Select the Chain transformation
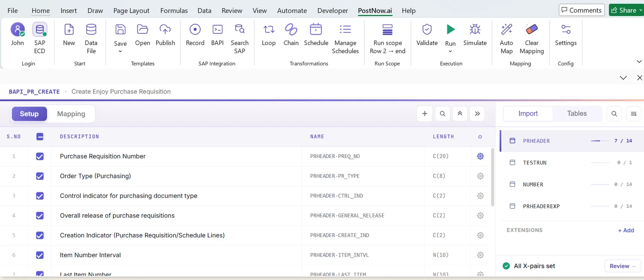Viewport: 644px width, 280px height. (x=291, y=30)
